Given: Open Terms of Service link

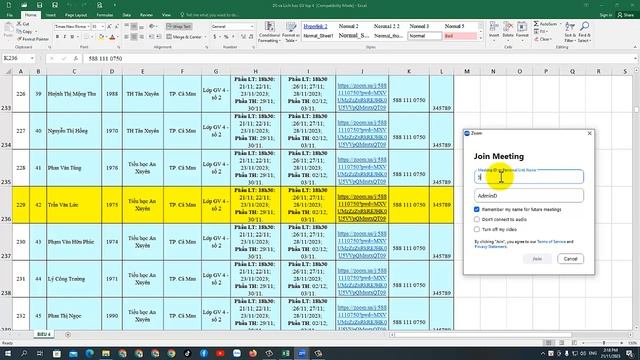Looking at the screenshot, I should click(x=551, y=242).
